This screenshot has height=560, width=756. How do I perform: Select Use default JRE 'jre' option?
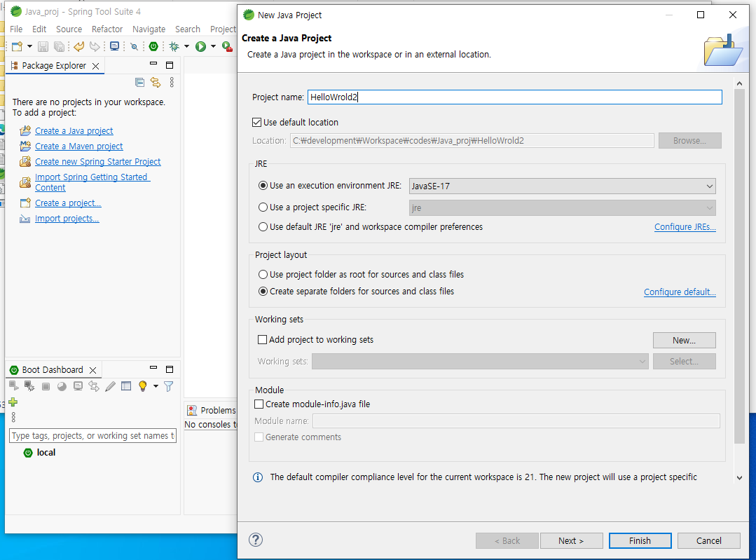[x=263, y=226]
